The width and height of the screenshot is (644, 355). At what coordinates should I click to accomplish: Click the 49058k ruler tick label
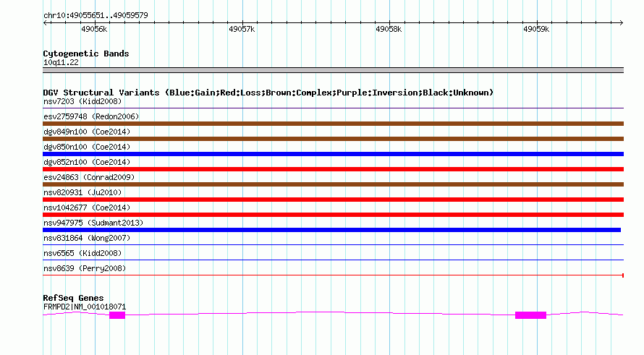tap(389, 29)
